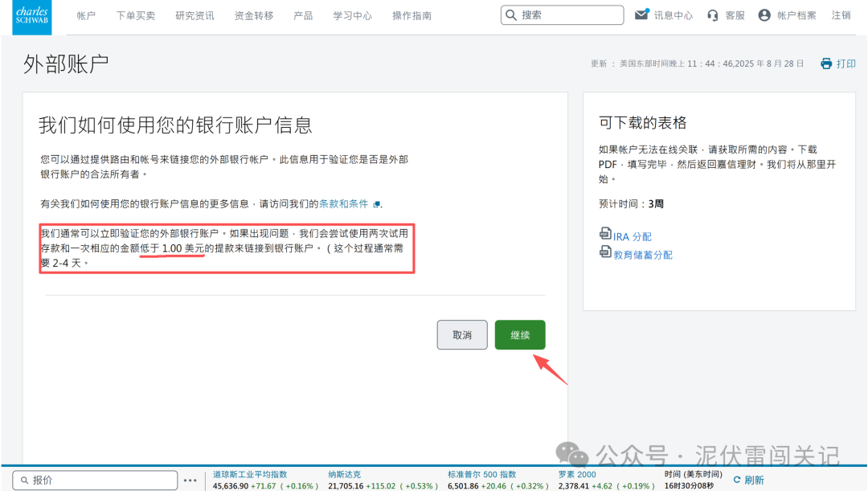Open the 帐户 menu
This screenshot has height=491, width=868.
click(86, 14)
